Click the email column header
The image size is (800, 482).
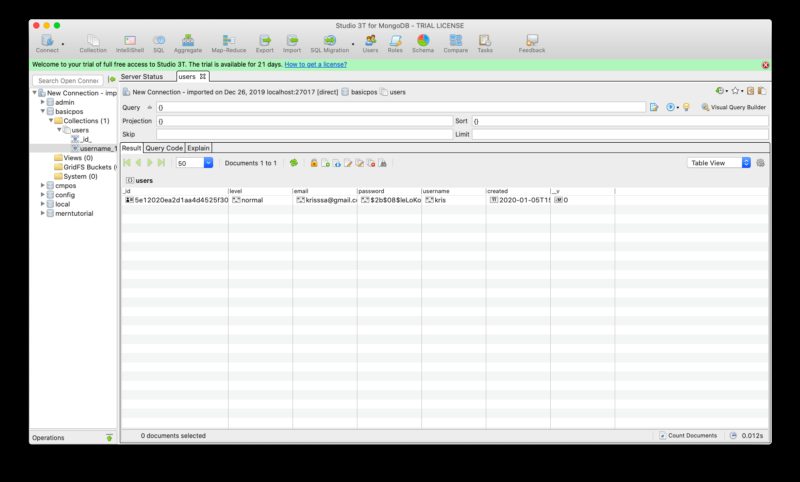[x=325, y=191]
